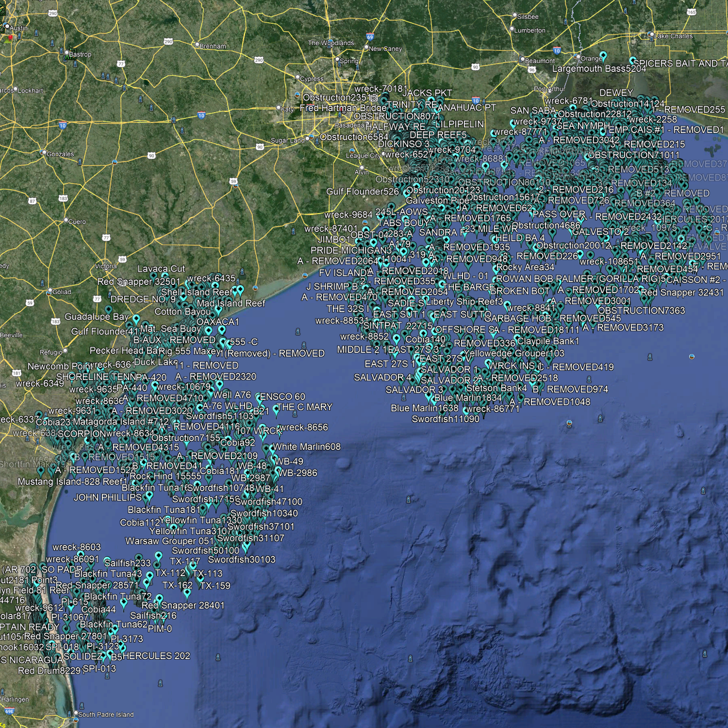Image resolution: width=728 pixels, height=728 pixels.
Task: Select the DEWEY label
Action: (x=616, y=93)
